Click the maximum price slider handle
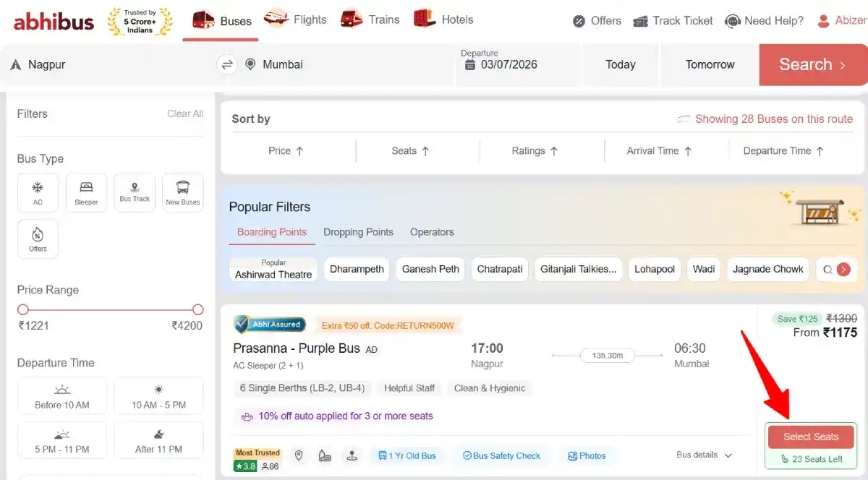Screen dimensions: 868x480 pyautogui.click(x=198, y=309)
